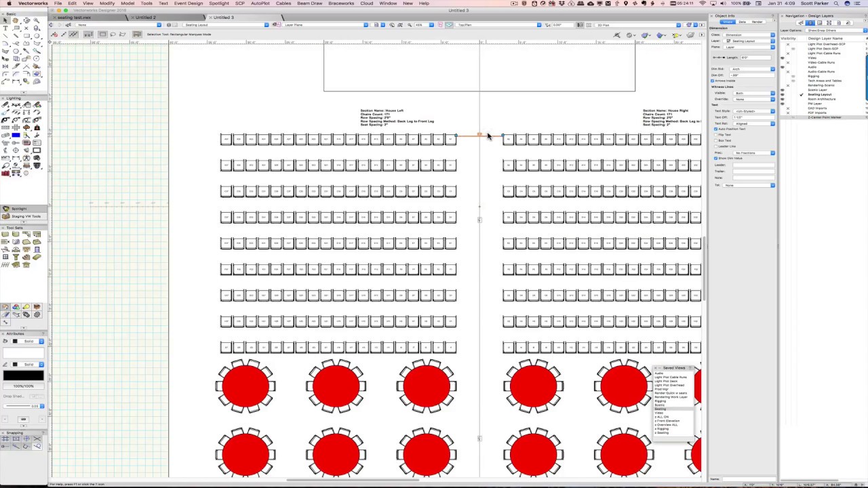868x488 pixels.
Task: Open Classes view in Navigation palette
Action: [801, 23]
